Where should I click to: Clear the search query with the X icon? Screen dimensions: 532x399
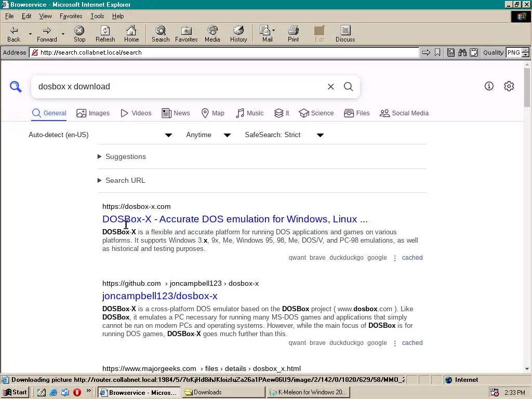(x=331, y=87)
